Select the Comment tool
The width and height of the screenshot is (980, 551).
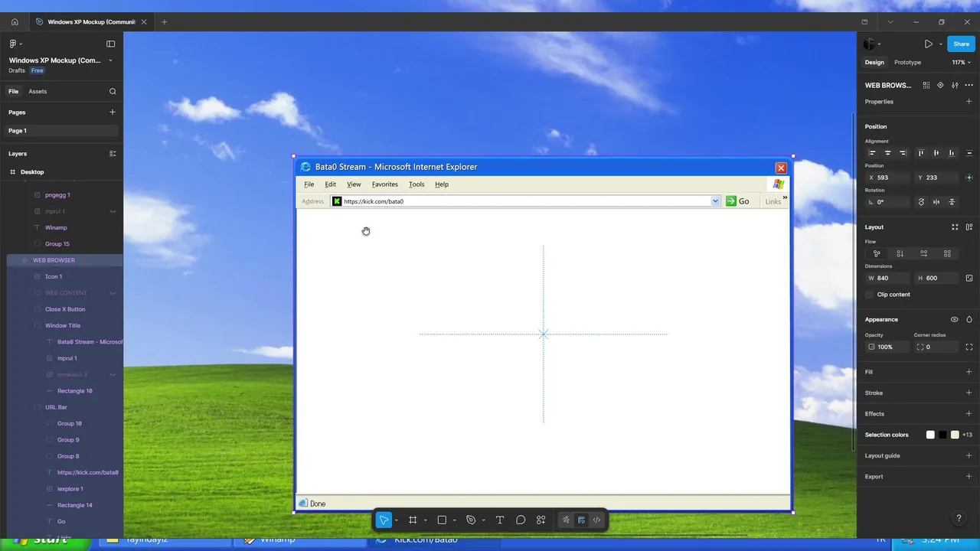pos(521,520)
